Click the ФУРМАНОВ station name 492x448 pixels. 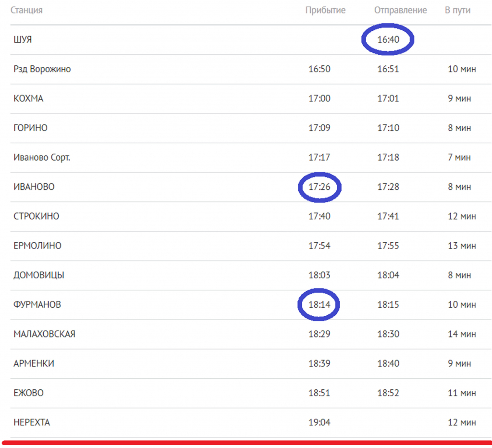click(x=37, y=305)
